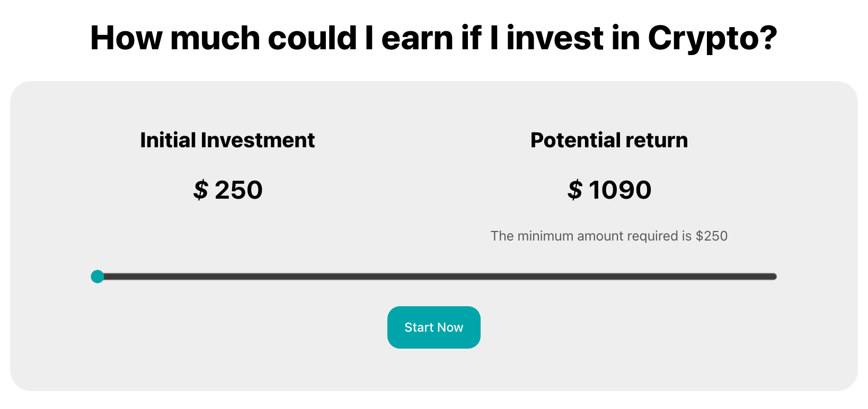Click the minimum amount required note
This screenshot has width=868, height=409.
point(609,236)
